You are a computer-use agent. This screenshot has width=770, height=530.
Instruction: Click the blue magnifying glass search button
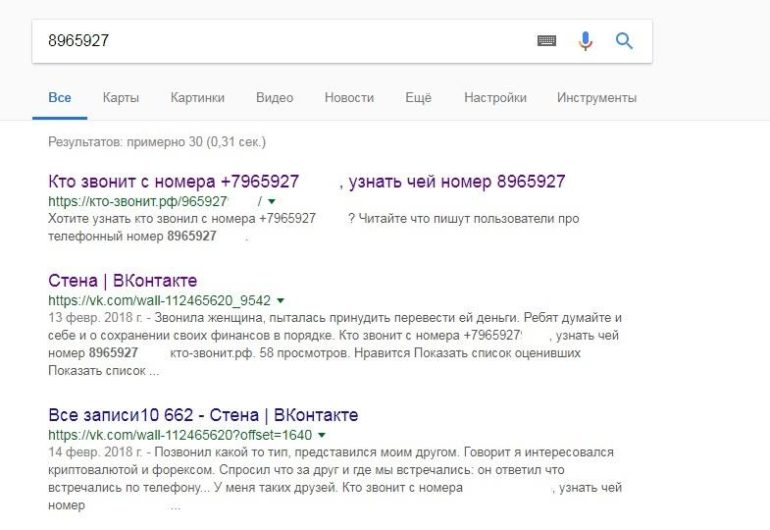click(624, 41)
